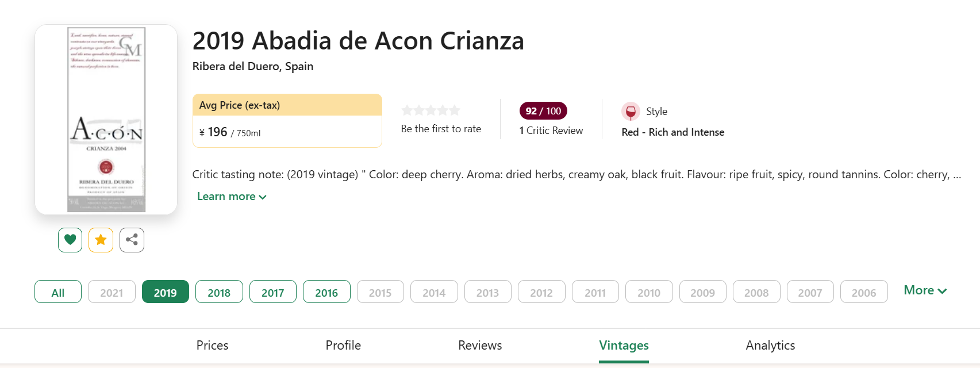Select the All vintages filter
Screen dimensions: 980x368
58,292
